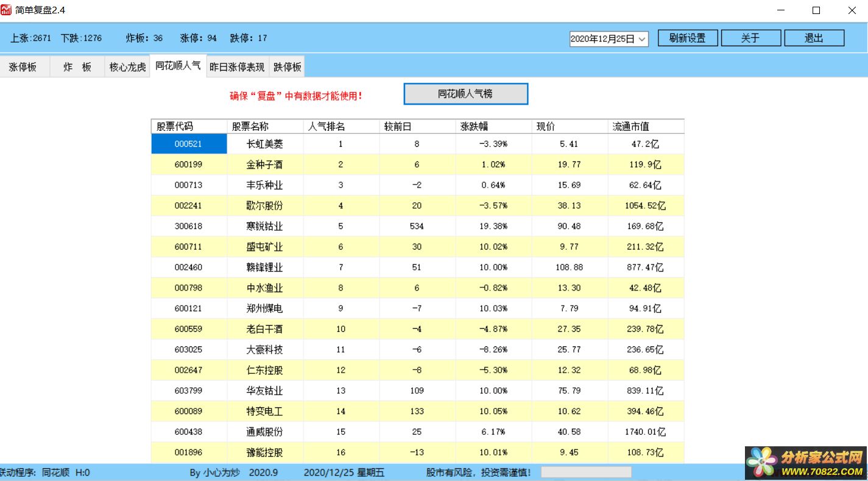Select the 华友钴业 stock name
The width and height of the screenshot is (868, 481).
265,391
